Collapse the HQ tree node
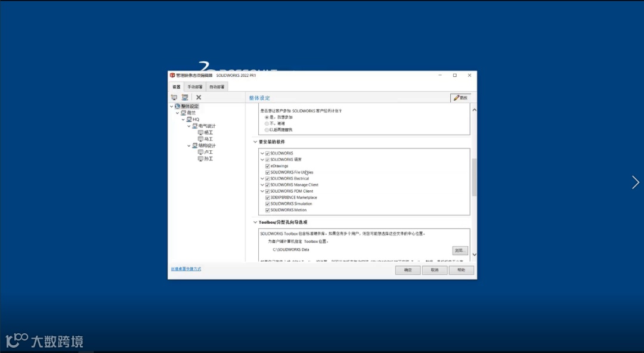Image resolution: width=644 pixels, height=353 pixels. [x=183, y=119]
